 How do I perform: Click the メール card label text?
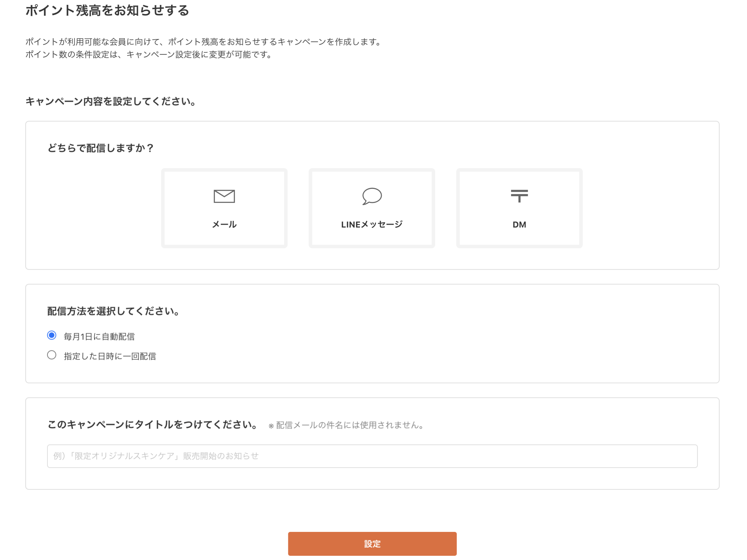pos(224,225)
